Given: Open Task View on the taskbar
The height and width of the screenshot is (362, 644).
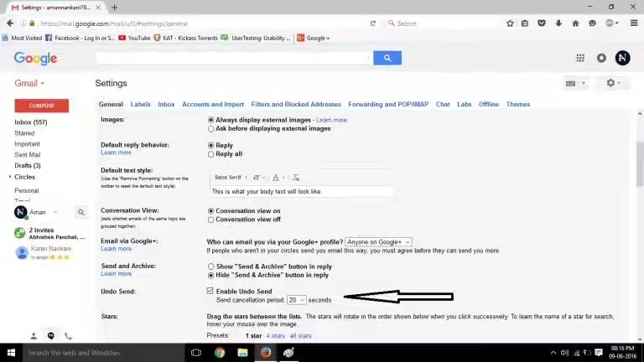Looking at the screenshot, I should (x=196, y=353).
